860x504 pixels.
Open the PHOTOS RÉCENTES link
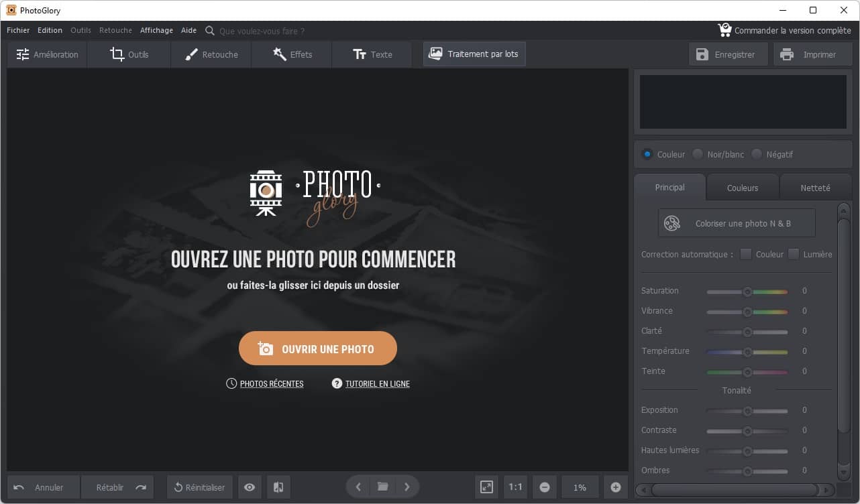265,384
